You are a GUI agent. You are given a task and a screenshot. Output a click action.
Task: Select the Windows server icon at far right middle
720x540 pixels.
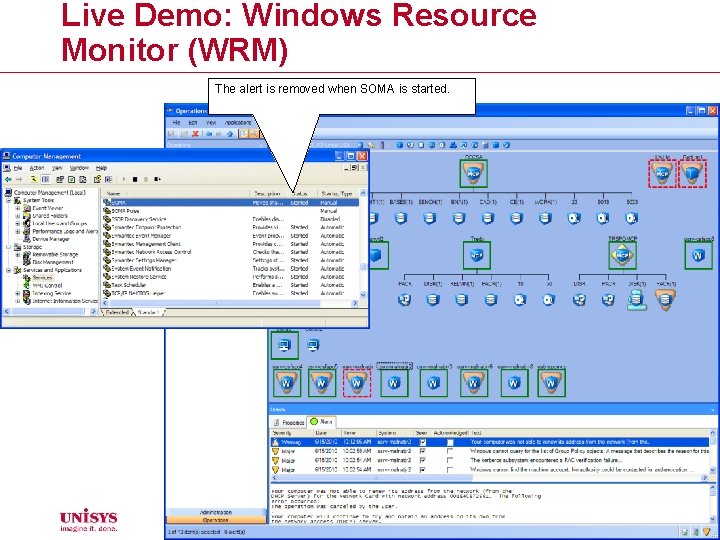698,255
